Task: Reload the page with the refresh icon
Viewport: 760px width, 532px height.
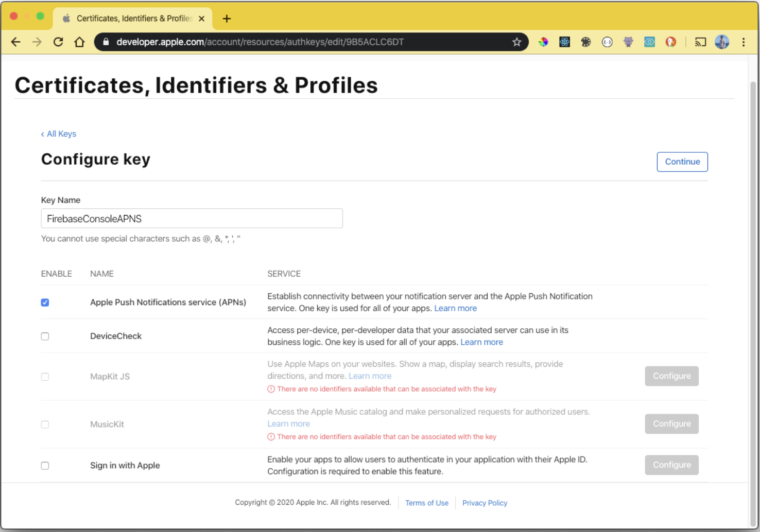Action: [58, 42]
